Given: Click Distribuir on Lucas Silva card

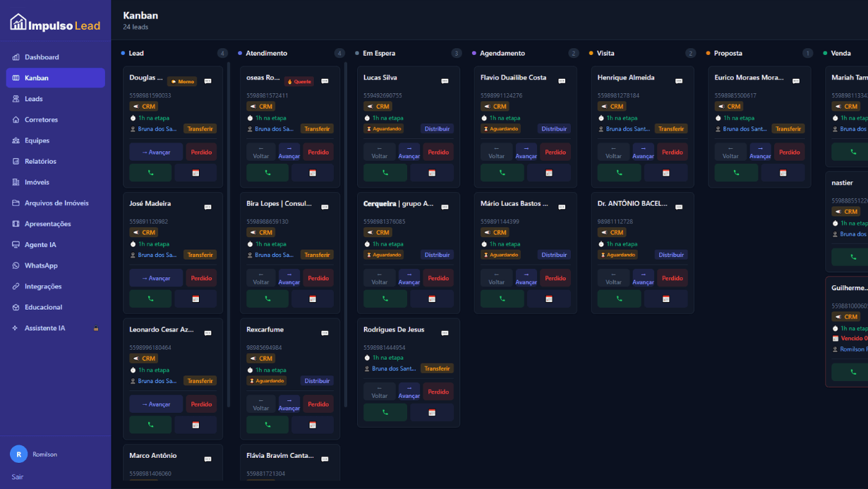Looking at the screenshot, I should point(438,129).
